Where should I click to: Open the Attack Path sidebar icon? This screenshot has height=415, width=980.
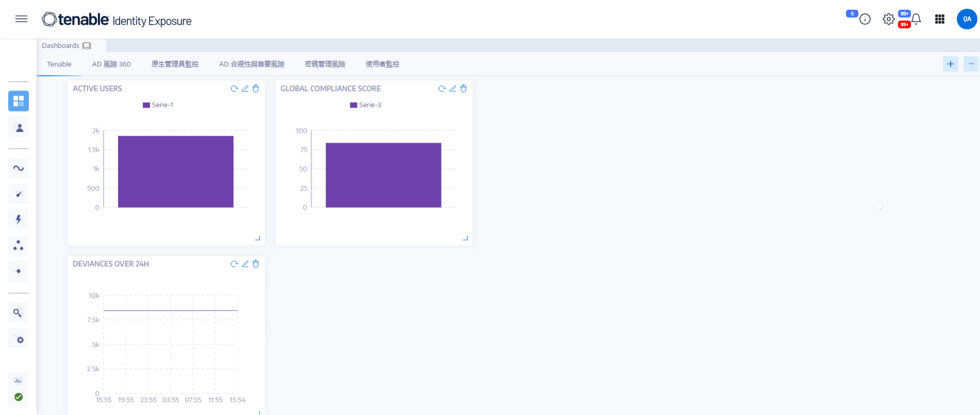coord(19,271)
